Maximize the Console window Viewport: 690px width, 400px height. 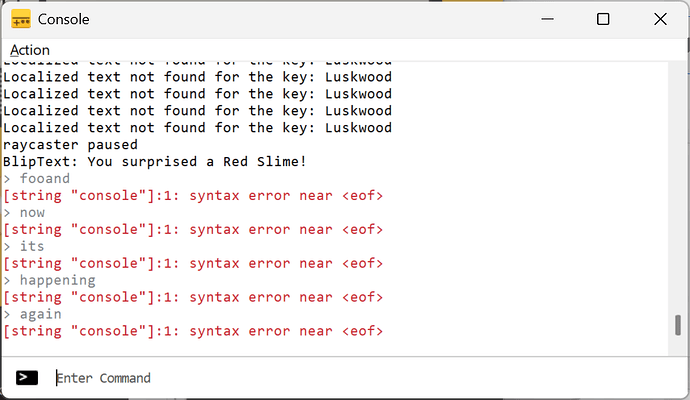coord(603,19)
